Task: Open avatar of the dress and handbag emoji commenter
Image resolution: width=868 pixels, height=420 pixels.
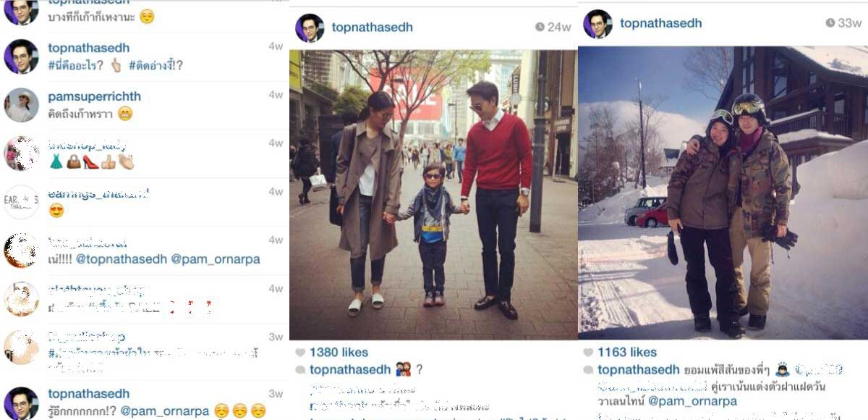Action: pyautogui.click(x=21, y=154)
